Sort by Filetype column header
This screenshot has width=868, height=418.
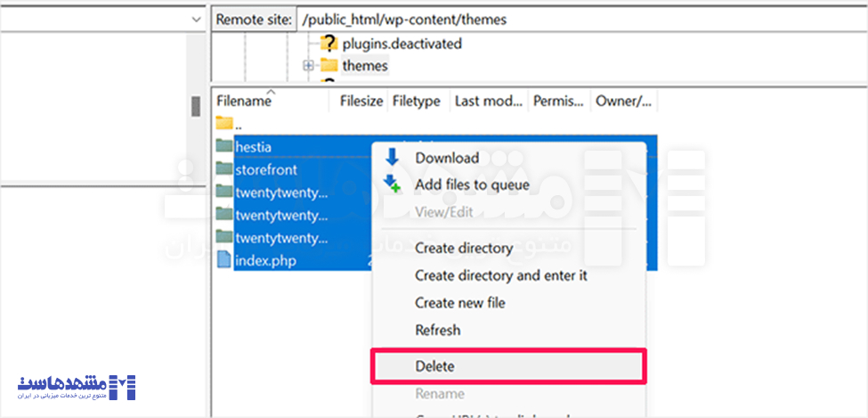417,102
